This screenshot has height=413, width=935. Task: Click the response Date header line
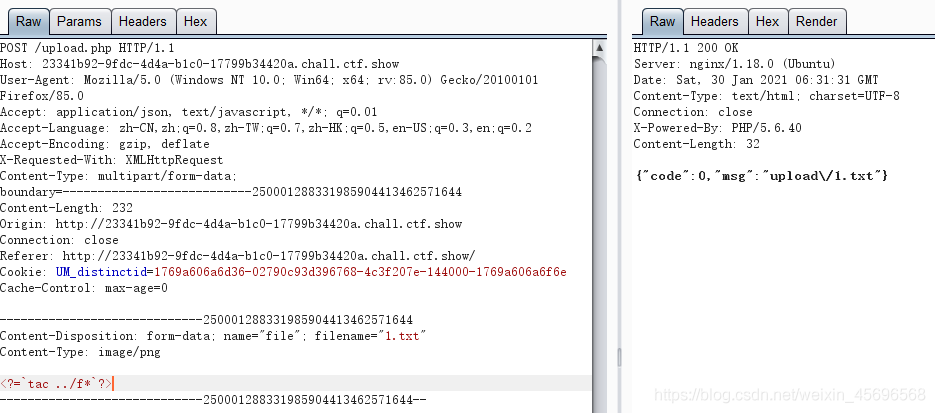tap(756, 80)
